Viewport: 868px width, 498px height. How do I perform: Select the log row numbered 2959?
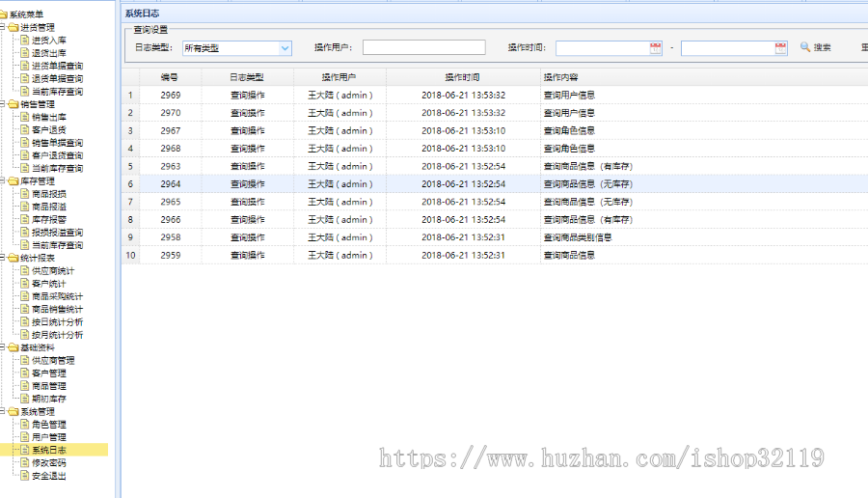click(495, 256)
